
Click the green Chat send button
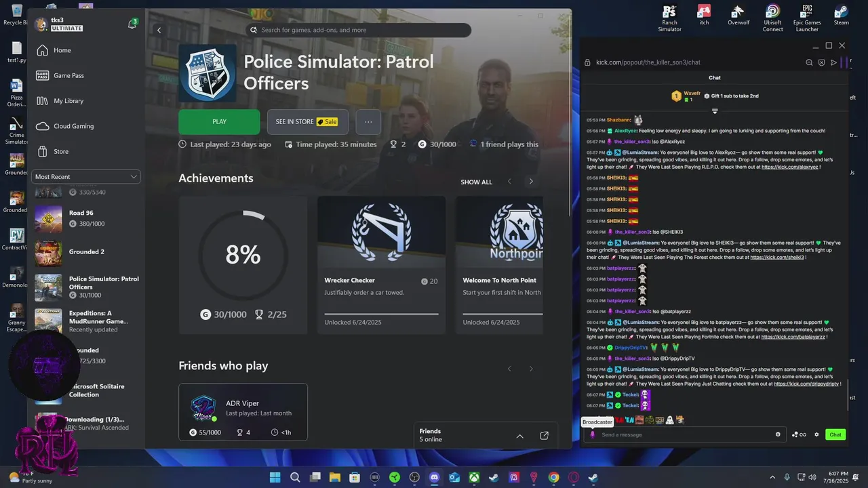[835, 434]
